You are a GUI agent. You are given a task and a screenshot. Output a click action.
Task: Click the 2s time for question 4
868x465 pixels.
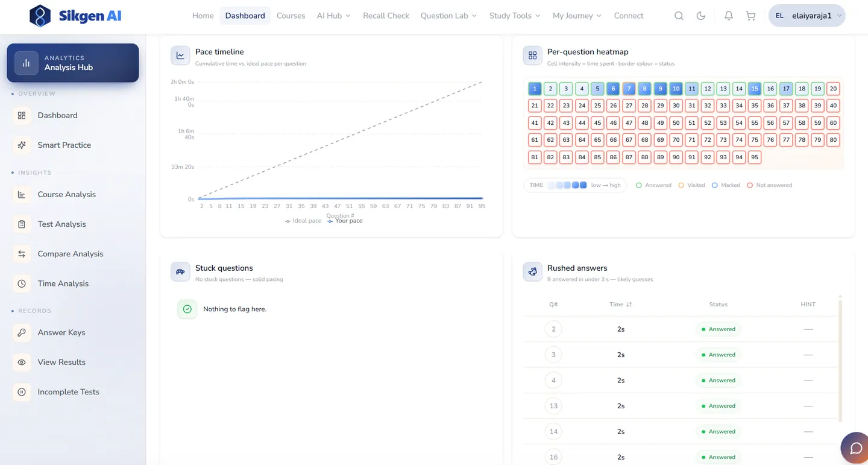pos(621,381)
